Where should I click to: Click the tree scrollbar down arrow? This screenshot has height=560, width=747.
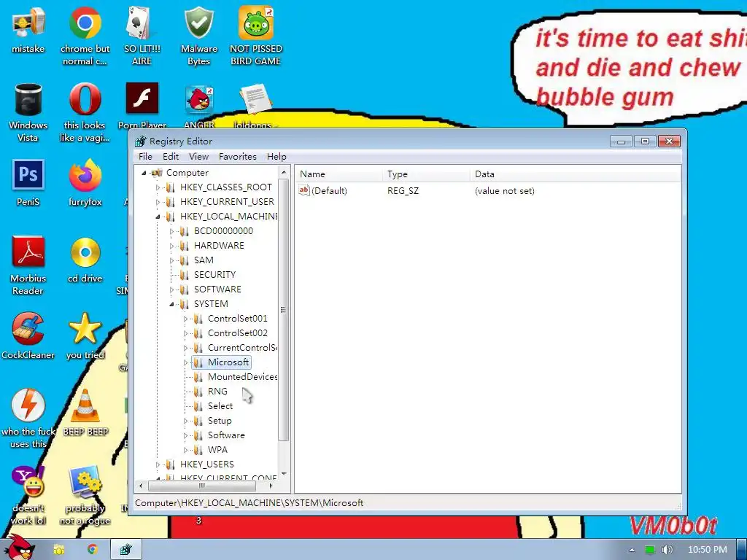(284, 474)
